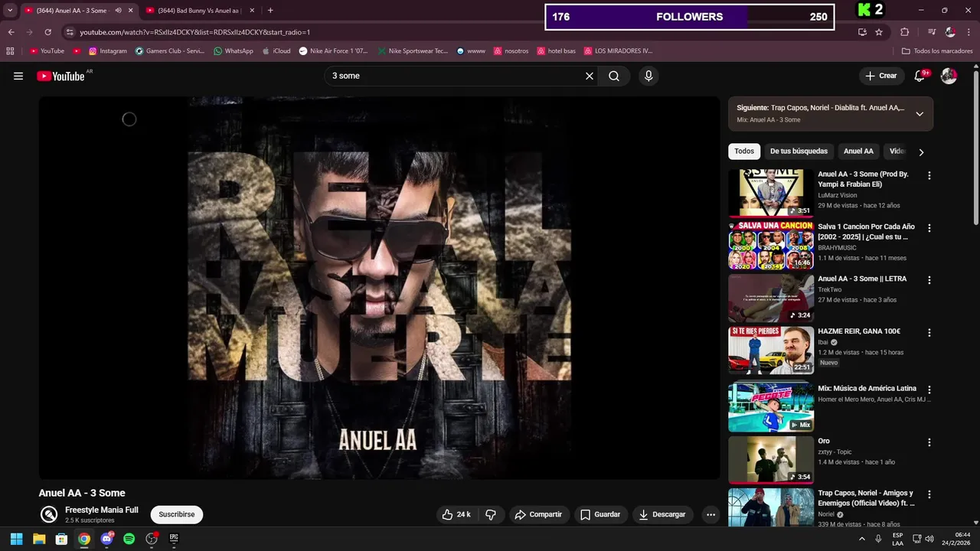Click the Crear create button
The width and height of the screenshot is (980, 551).
coord(880,76)
